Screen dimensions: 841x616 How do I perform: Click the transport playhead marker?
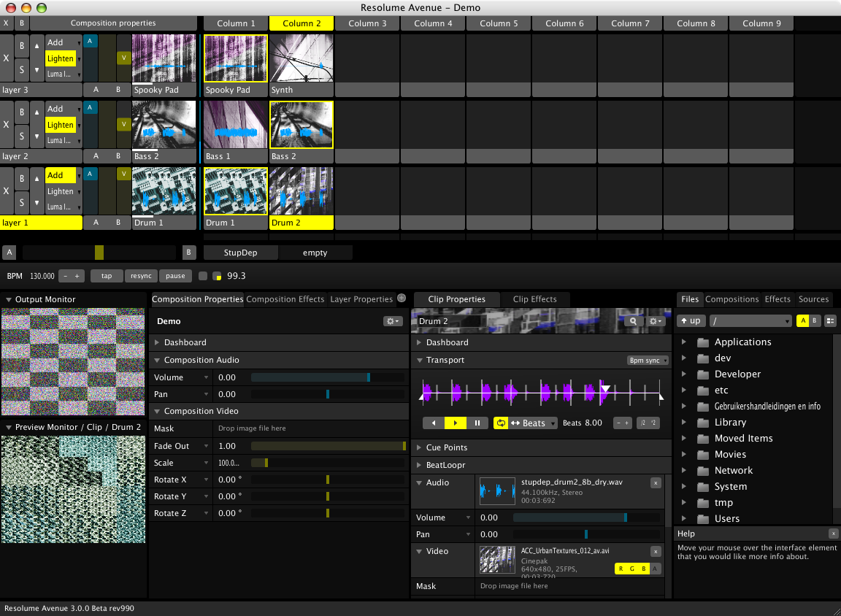click(605, 389)
